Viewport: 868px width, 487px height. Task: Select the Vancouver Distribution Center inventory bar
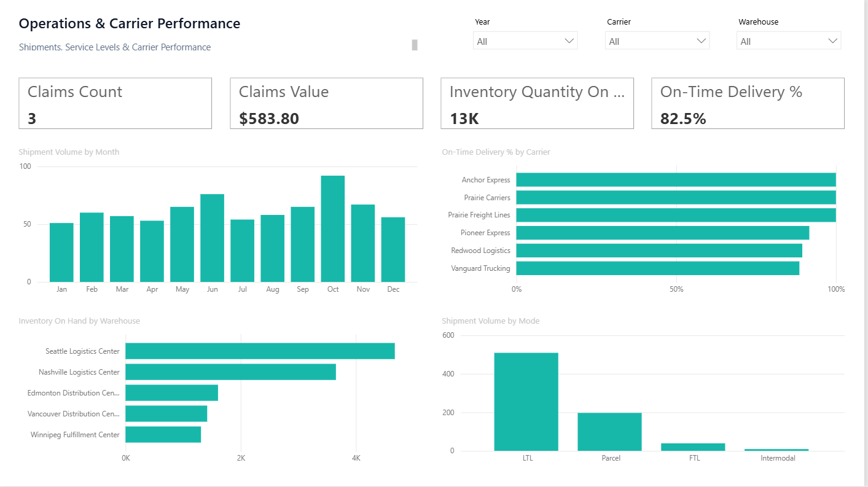click(x=166, y=414)
